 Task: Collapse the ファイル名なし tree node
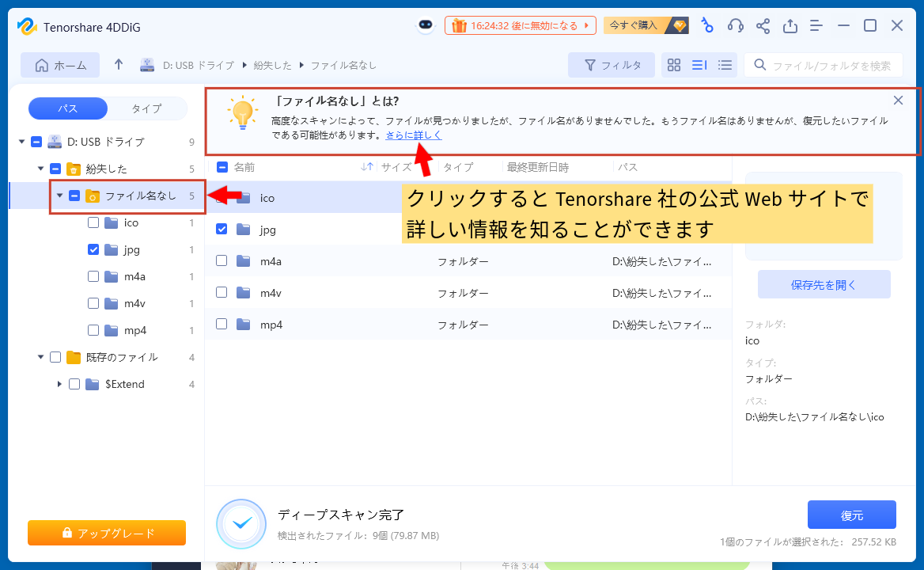[59, 195]
